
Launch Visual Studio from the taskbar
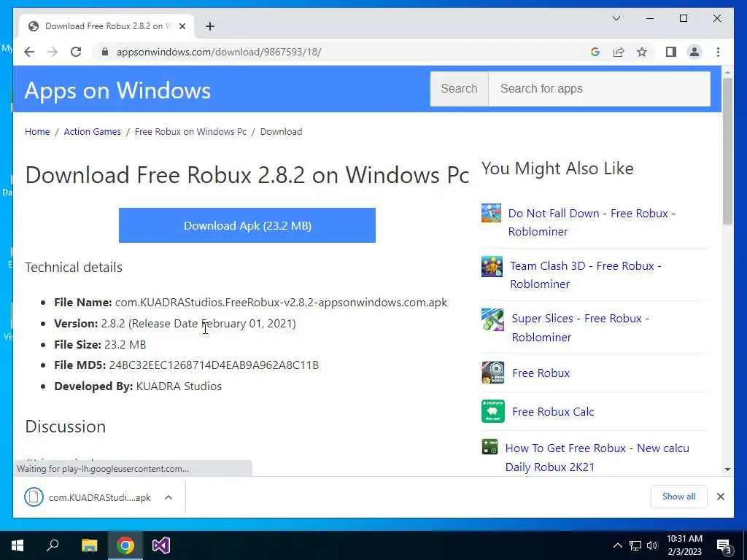point(161,545)
